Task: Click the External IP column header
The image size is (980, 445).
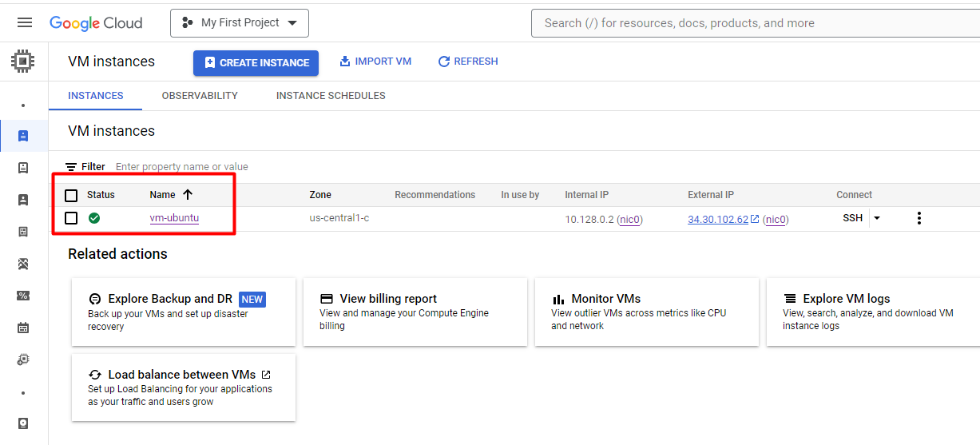Action: pyautogui.click(x=711, y=195)
